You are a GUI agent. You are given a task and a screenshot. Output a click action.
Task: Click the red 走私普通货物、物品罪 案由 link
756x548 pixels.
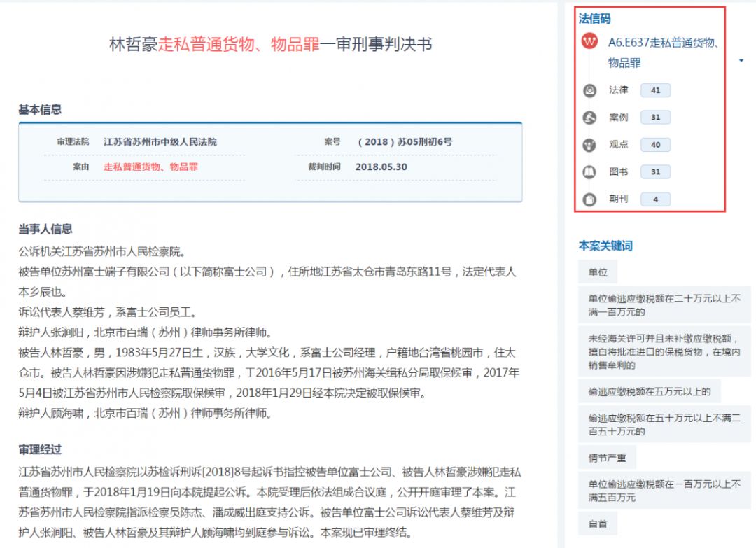pyautogui.click(x=151, y=167)
